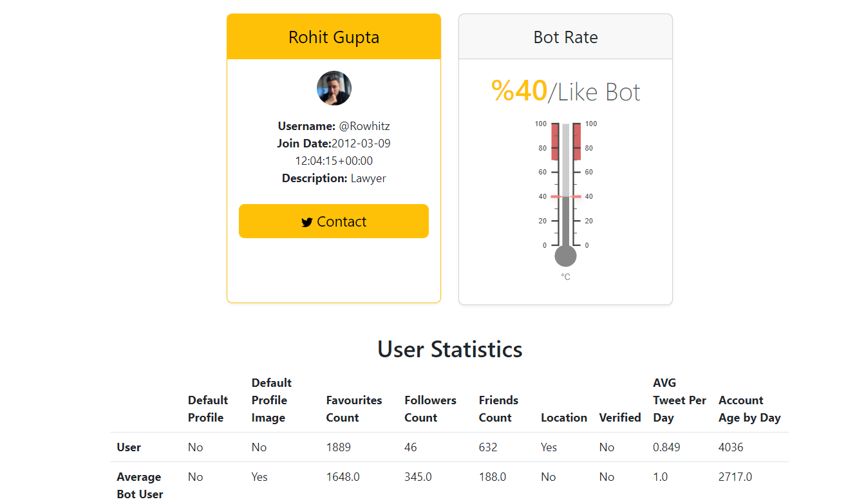Click Yes under Default Profile Image for bots
866x504 pixels.
(259, 476)
